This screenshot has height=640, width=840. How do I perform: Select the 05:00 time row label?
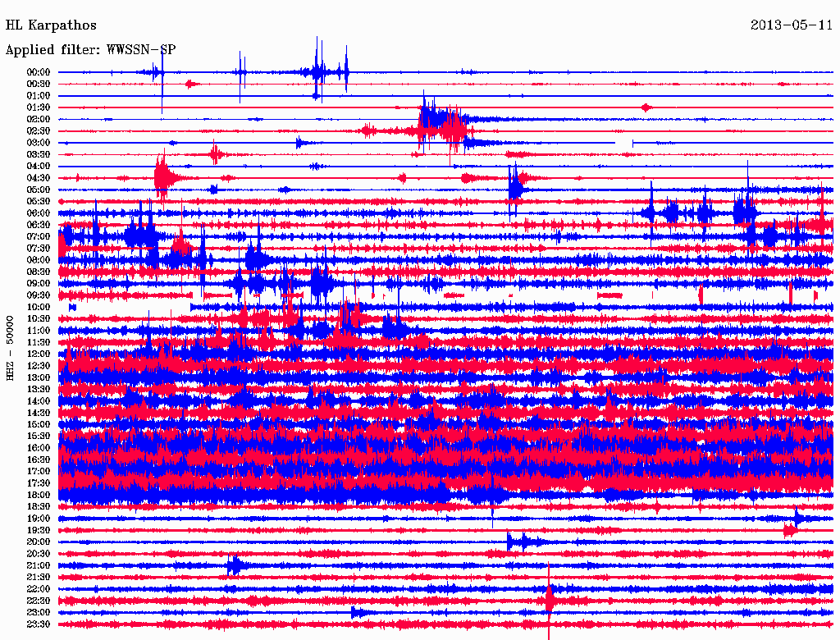click(39, 190)
